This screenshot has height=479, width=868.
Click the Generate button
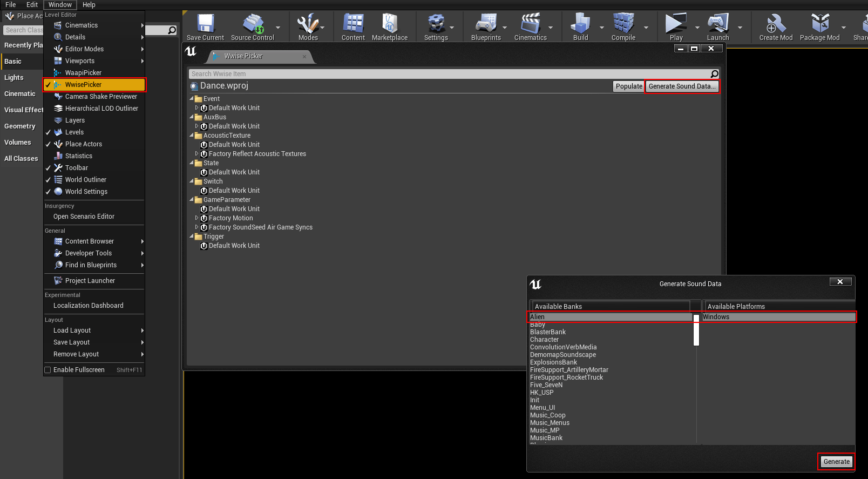click(x=837, y=462)
